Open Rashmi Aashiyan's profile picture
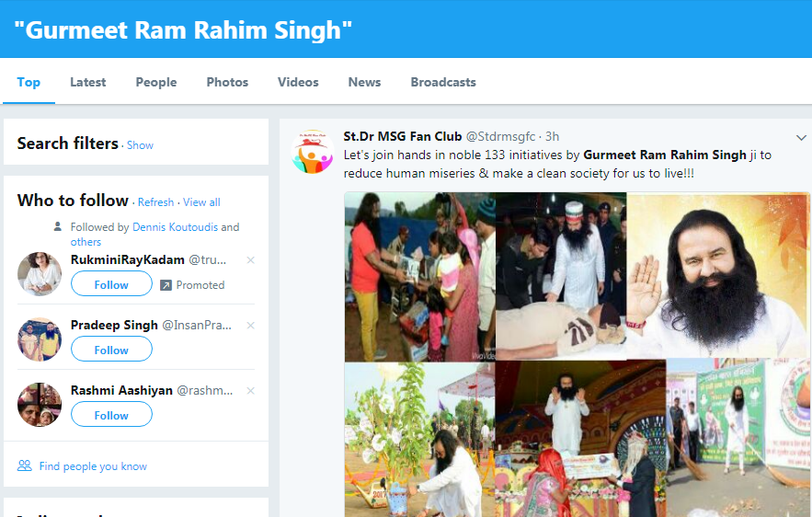 [x=40, y=405]
